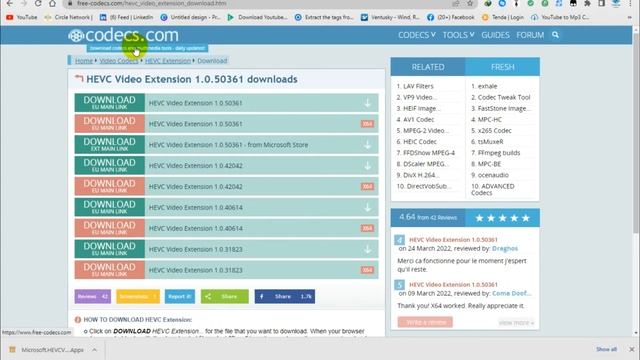Download HEVC 1.0.42042 X64 red link
The width and height of the screenshot is (640, 360).
point(109,186)
